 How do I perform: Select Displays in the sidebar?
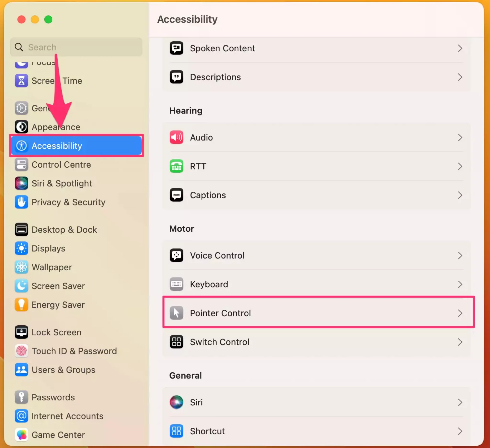[76, 248]
